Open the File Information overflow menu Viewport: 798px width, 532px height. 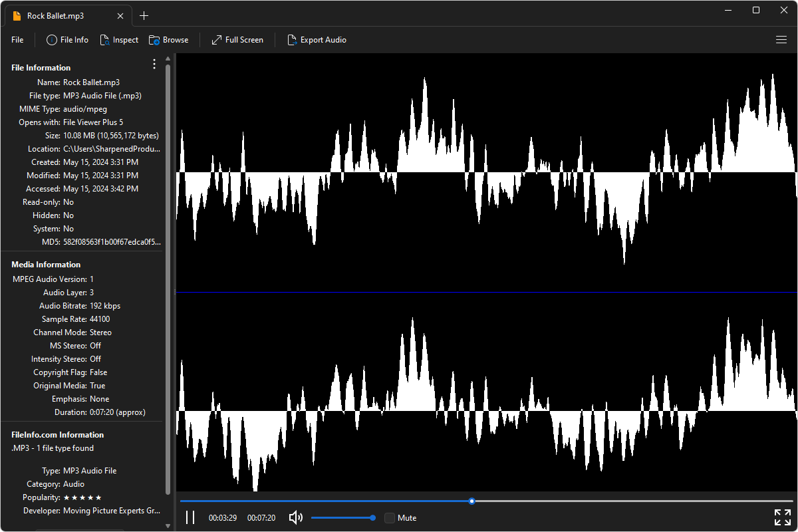(154, 64)
